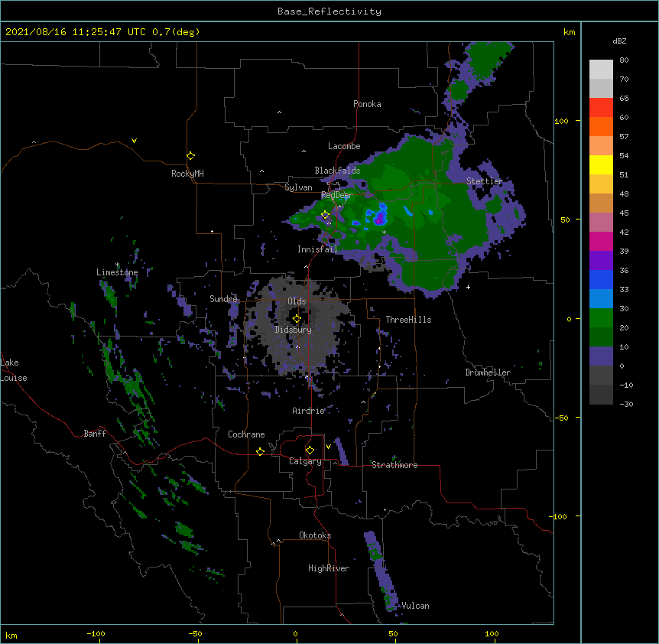Select the Okotoks label
The height and width of the screenshot is (644, 659).
(315, 535)
